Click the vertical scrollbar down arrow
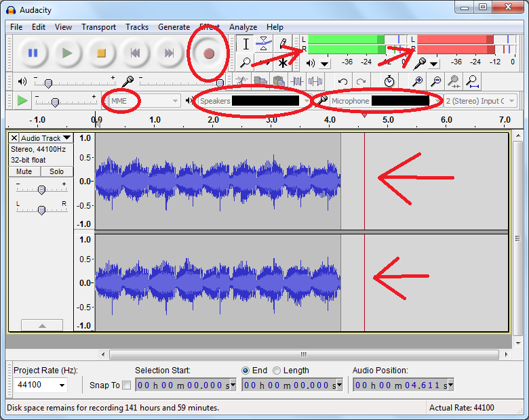 coord(518,343)
